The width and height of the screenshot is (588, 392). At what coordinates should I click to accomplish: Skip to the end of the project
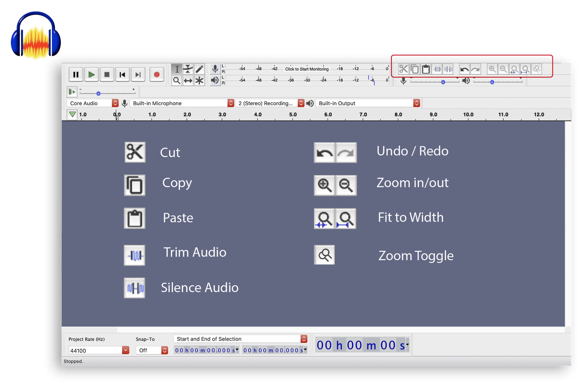[x=138, y=75]
